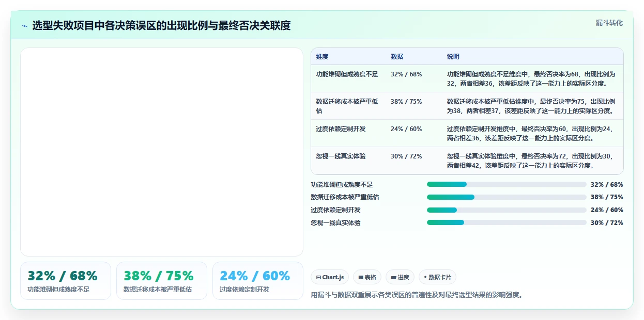Click the 进度 chip

tap(400, 277)
